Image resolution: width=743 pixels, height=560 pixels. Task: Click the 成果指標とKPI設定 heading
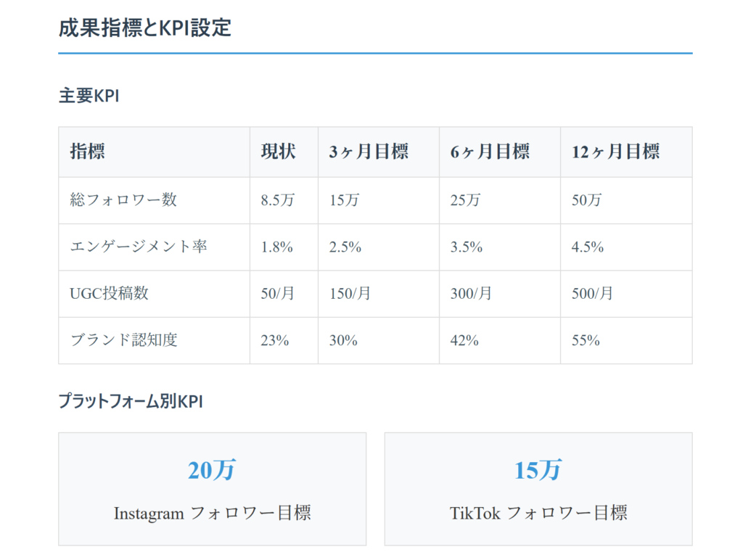144,28
